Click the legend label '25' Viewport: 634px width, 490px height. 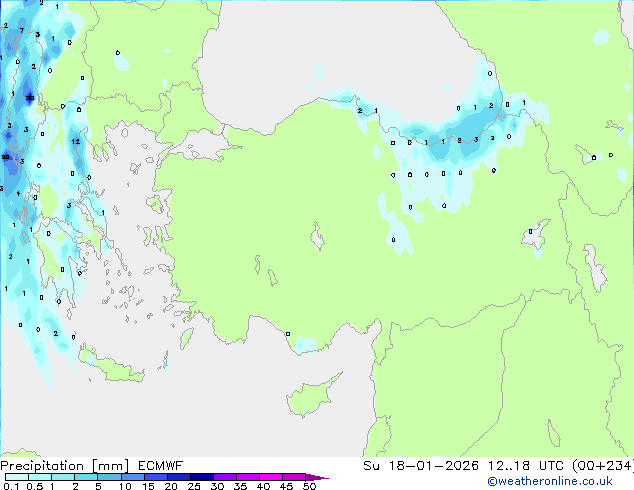[x=194, y=486]
